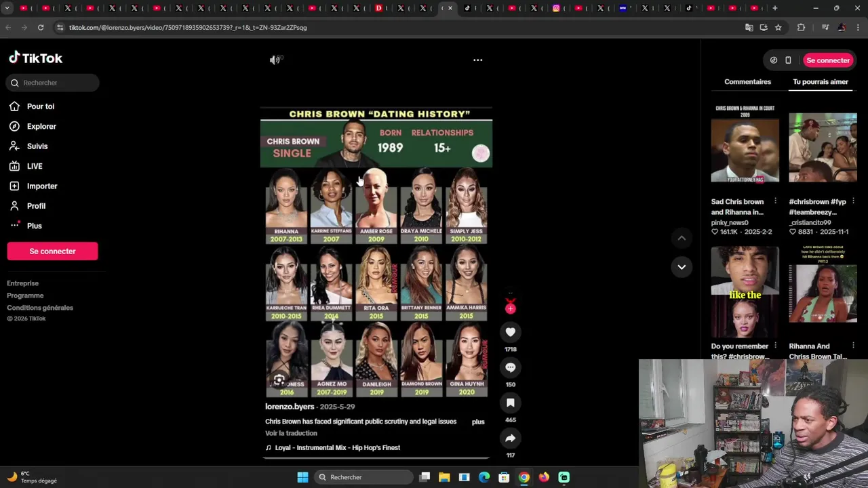
Task: Click the phone icon beside Se connecter
Action: (788, 60)
